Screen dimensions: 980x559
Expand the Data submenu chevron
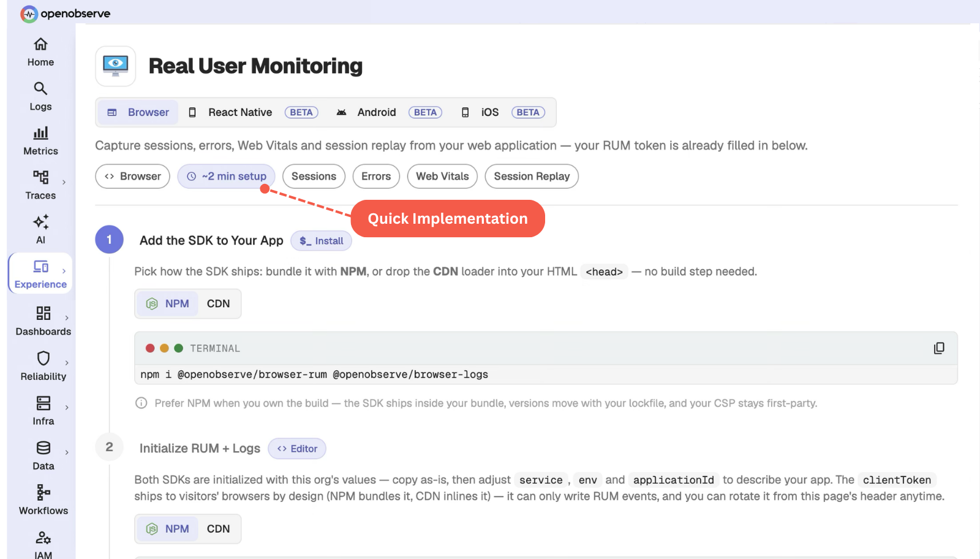pos(66,452)
